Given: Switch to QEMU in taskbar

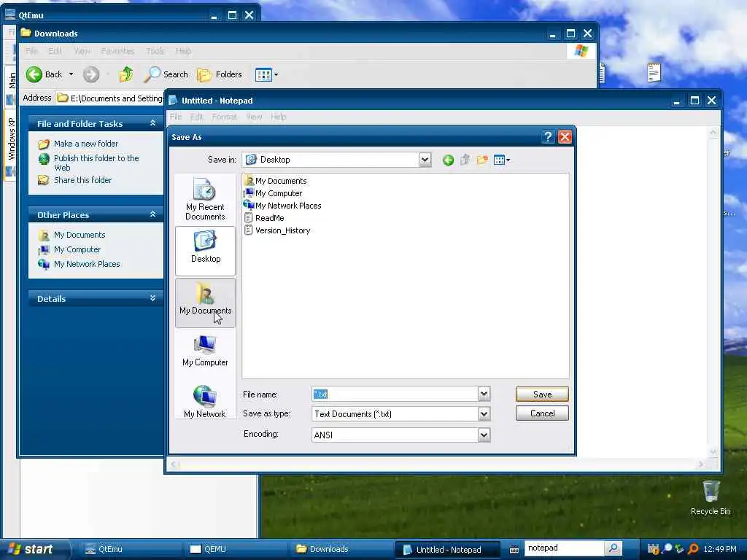Looking at the screenshot, I should tap(234, 549).
